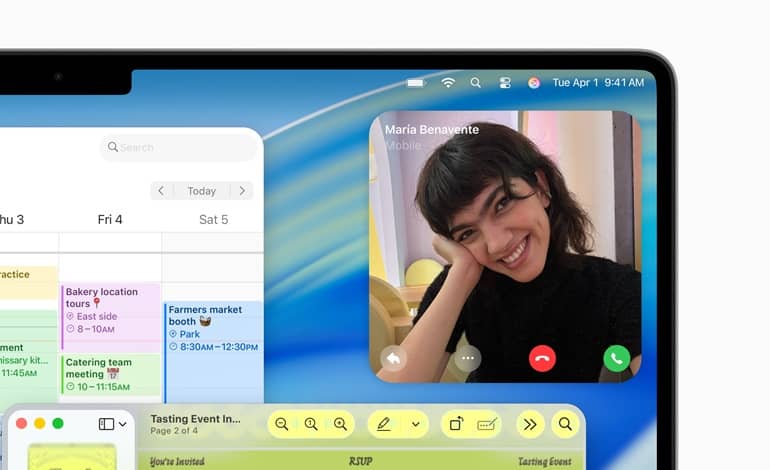Open form filling tool in Preview
The width and height of the screenshot is (770, 470).
(x=487, y=424)
